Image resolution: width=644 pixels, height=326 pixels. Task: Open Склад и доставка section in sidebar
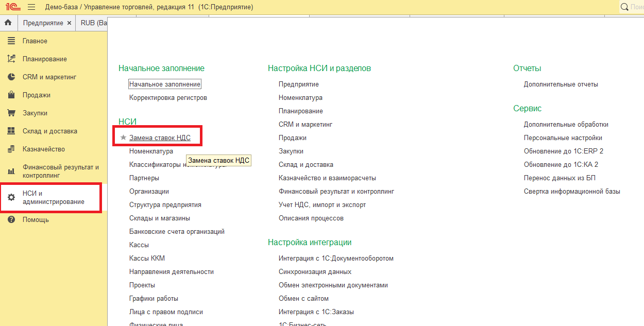49,131
